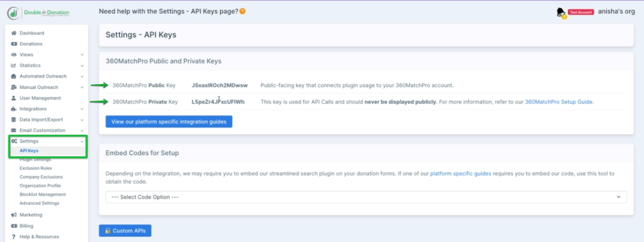Click the Settings gears icon
644x242 pixels.
point(14,141)
